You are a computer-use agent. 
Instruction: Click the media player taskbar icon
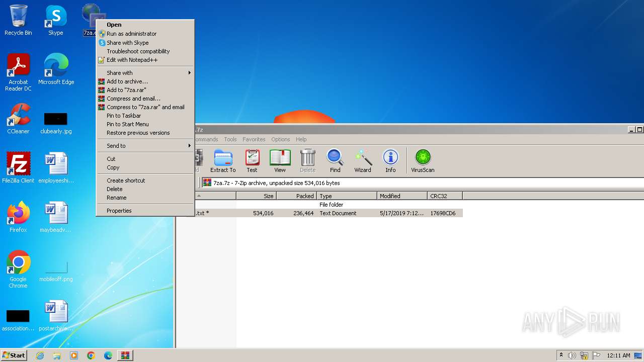point(74,355)
